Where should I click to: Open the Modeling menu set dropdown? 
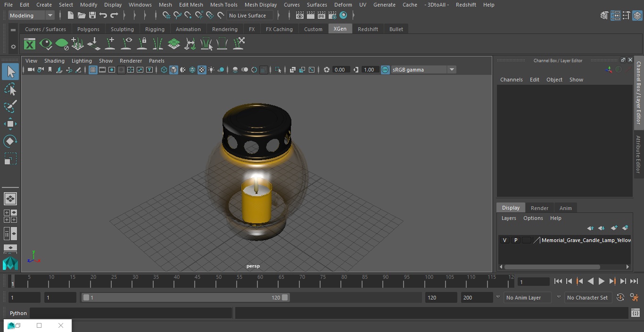click(32, 16)
